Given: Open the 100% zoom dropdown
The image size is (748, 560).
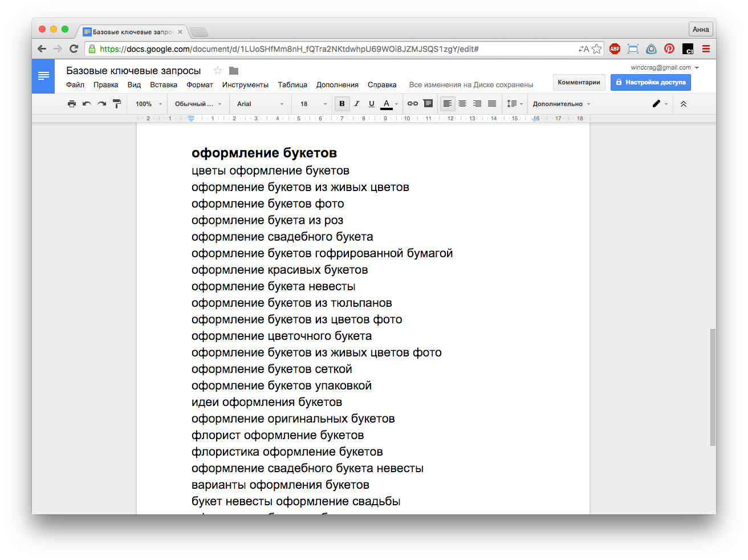Looking at the screenshot, I should point(148,104).
